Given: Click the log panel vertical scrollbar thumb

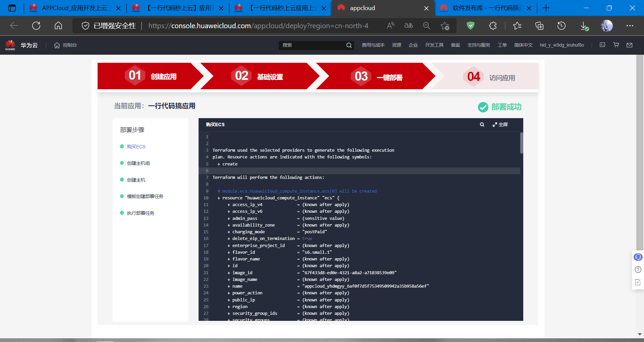Looking at the screenshot, I should [x=522, y=143].
